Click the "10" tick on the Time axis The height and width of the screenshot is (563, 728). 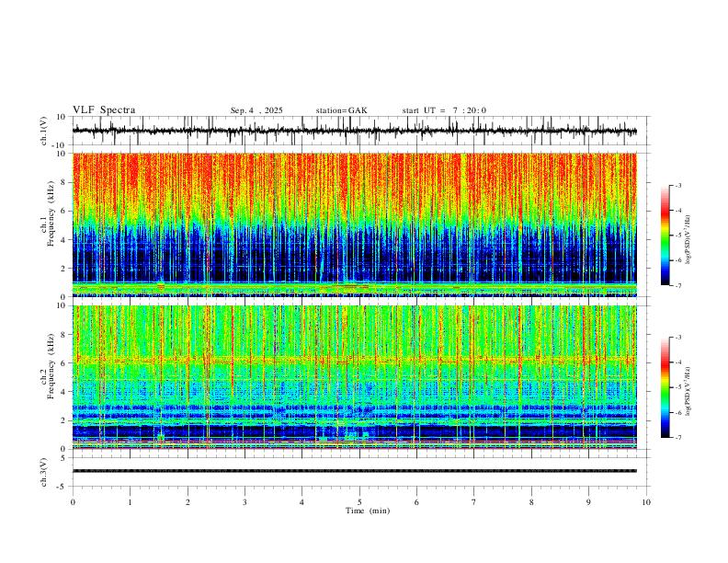646,502
